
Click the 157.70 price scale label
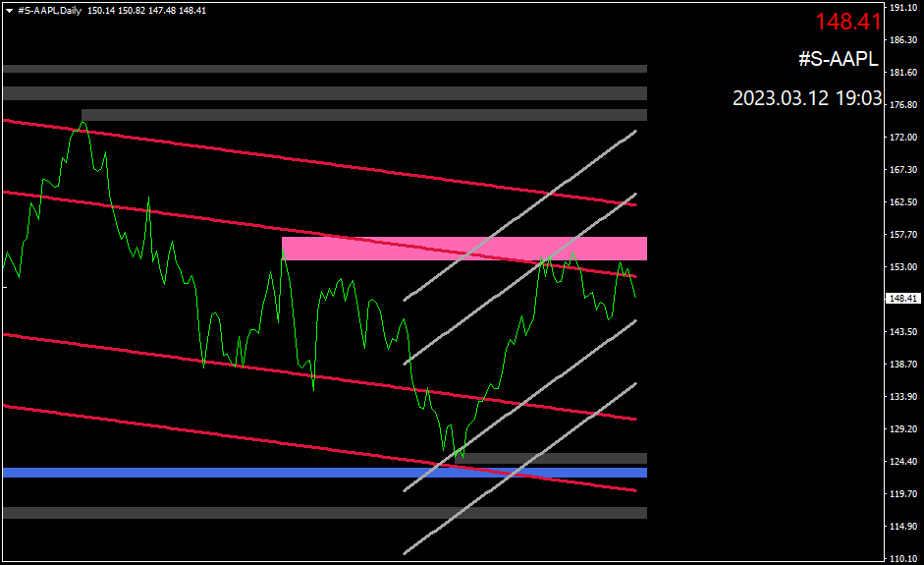[903, 235]
